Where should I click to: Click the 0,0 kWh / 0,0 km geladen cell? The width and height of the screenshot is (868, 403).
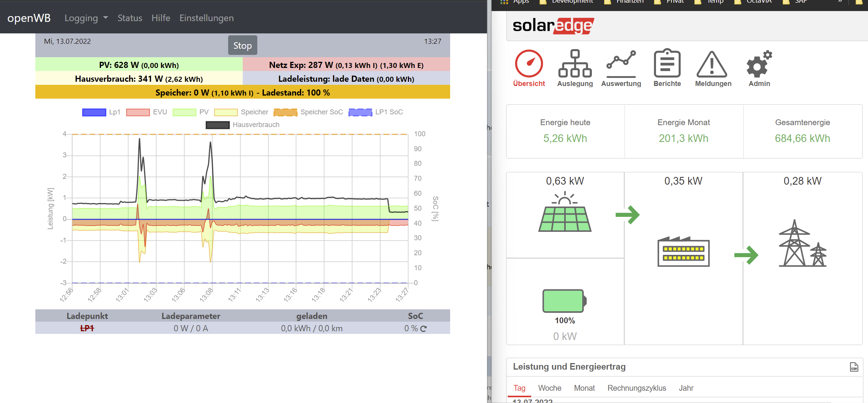coord(312,328)
